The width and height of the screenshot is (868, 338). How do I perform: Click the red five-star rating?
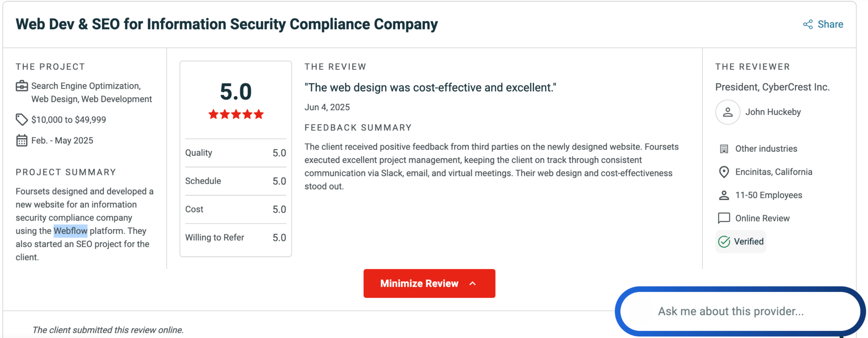click(236, 114)
